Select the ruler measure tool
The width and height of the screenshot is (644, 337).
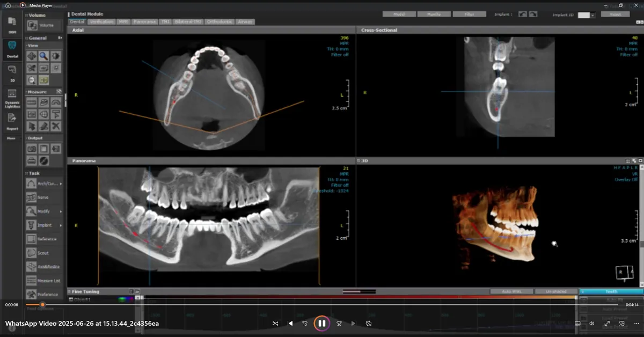pyautogui.click(x=32, y=102)
